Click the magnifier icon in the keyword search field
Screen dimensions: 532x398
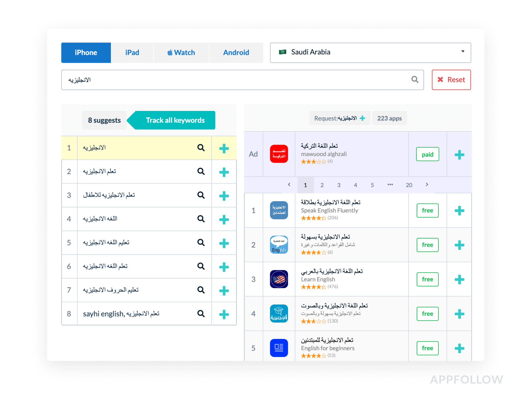[415, 79]
